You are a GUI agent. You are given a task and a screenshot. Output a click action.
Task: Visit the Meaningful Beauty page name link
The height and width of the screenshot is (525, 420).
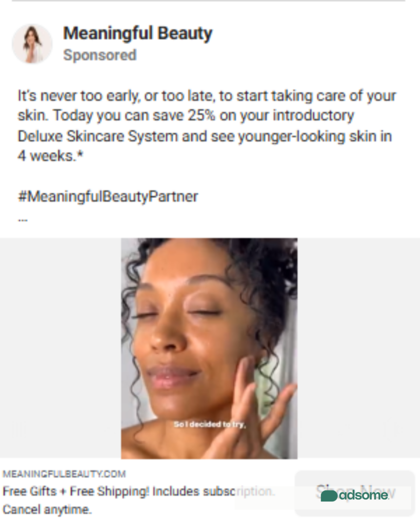[x=137, y=33]
